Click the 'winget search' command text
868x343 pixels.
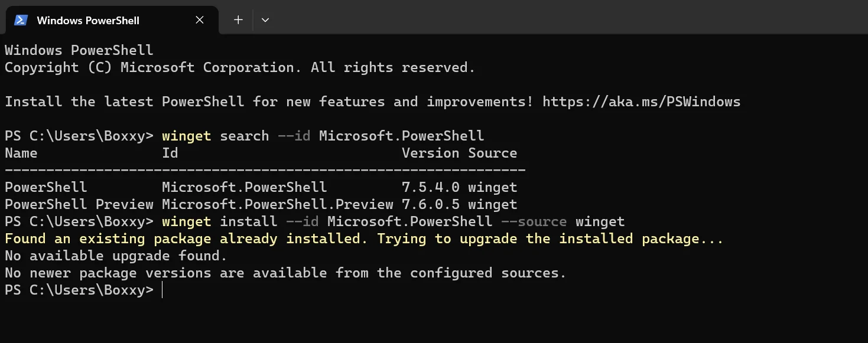216,136
